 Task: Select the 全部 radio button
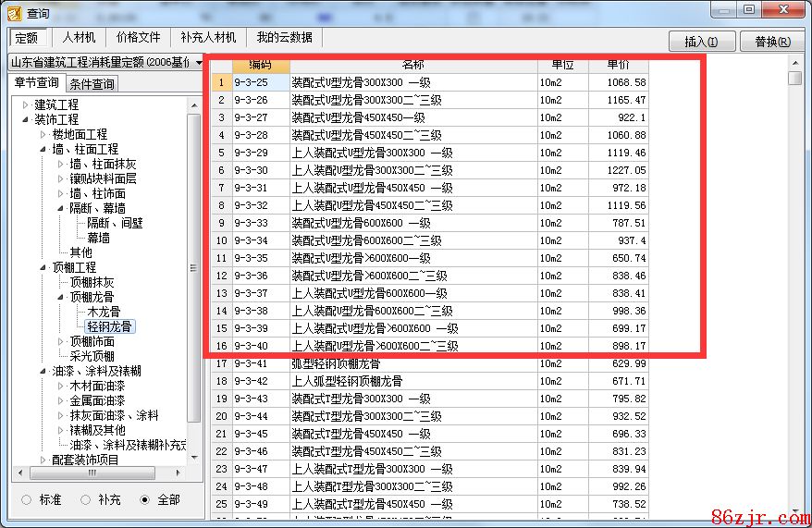click(144, 499)
